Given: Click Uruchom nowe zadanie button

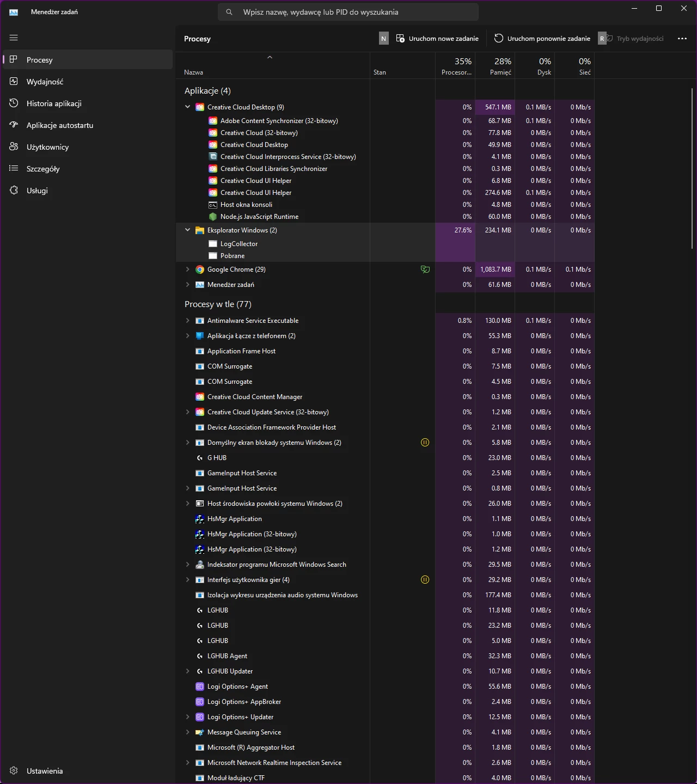Looking at the screenshot, I should coord(438,39).
